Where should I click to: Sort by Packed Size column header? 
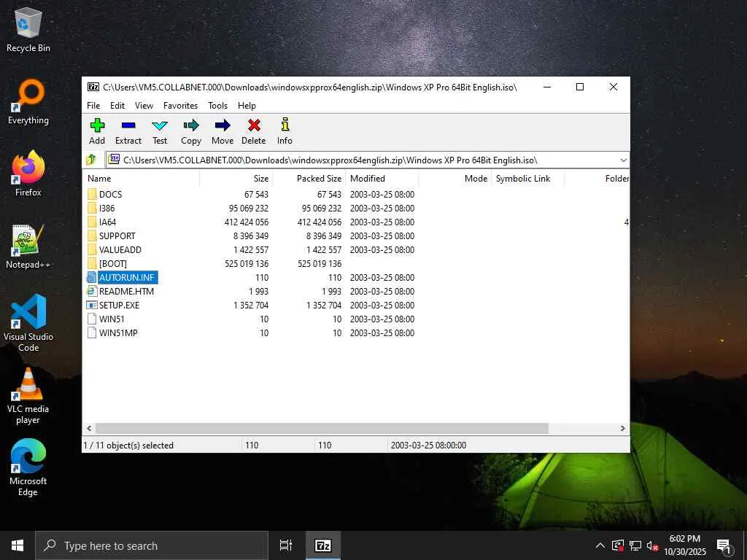pyautogui.click(x=309, y=179)
